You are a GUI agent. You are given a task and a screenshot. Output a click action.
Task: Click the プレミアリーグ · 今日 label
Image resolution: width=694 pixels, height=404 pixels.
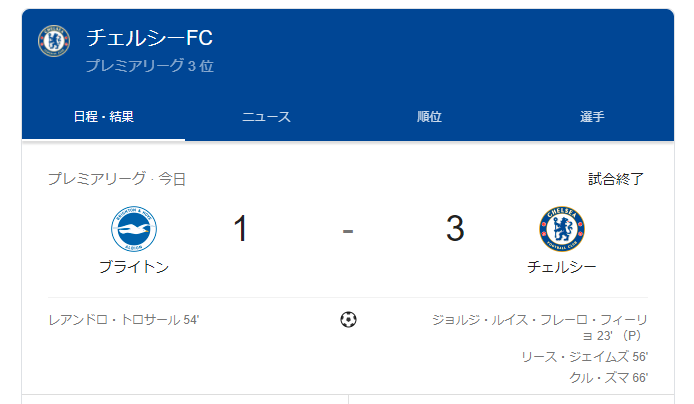pyautogui.click(x=117, y=179)
